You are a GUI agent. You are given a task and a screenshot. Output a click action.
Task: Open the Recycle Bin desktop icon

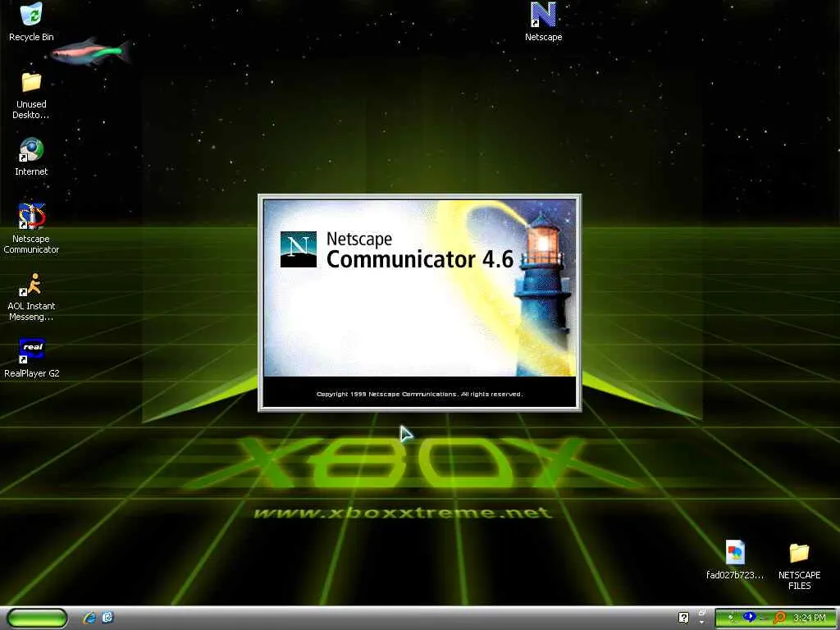click(31, 22)
